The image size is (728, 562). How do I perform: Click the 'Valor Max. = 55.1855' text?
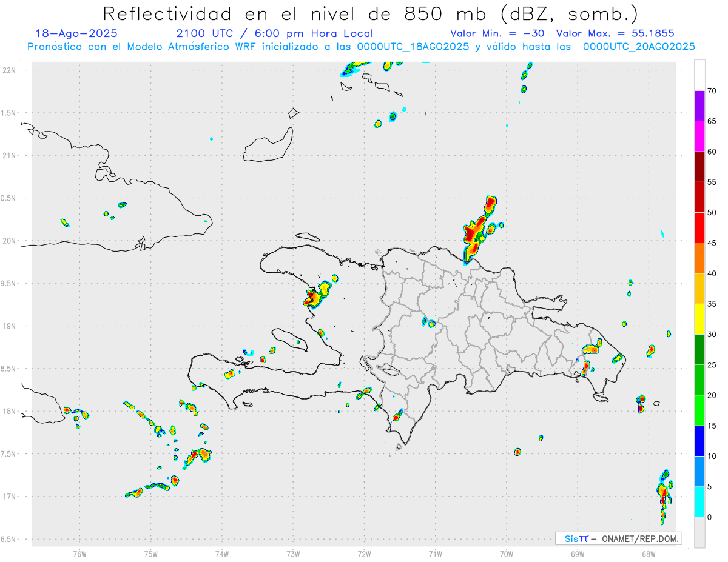tap(615, 33)
